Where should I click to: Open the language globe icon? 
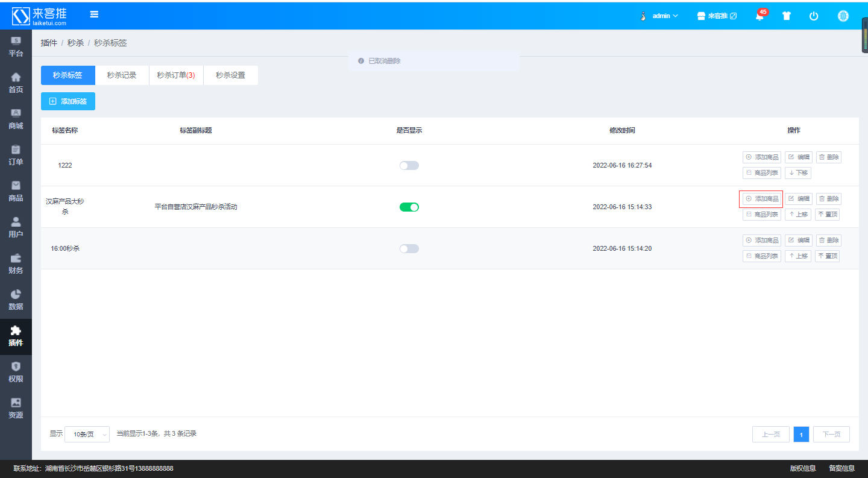(x=843, y=16)
